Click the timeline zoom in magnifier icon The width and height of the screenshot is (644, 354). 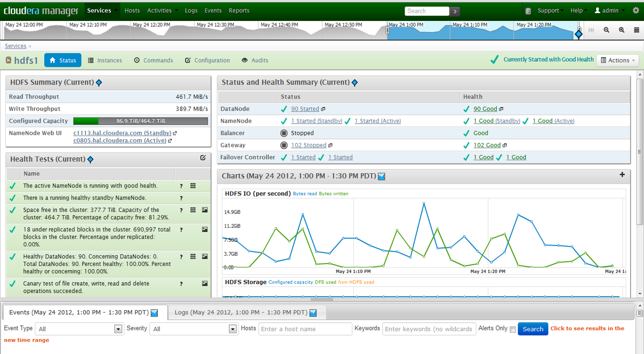coord(622,30)
